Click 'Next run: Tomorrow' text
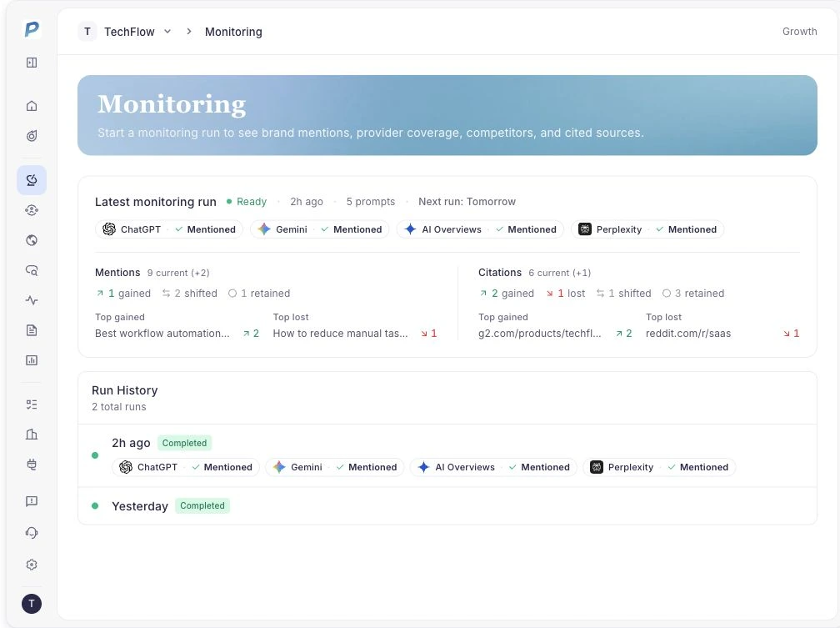This screenshot has width=840, height=628. tap(467, 202)
